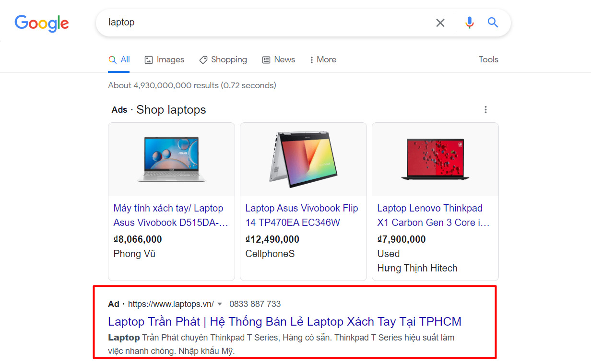Click the phone number 0833 887 733
This screenshot has height=364, width=591.
point(255,304)
